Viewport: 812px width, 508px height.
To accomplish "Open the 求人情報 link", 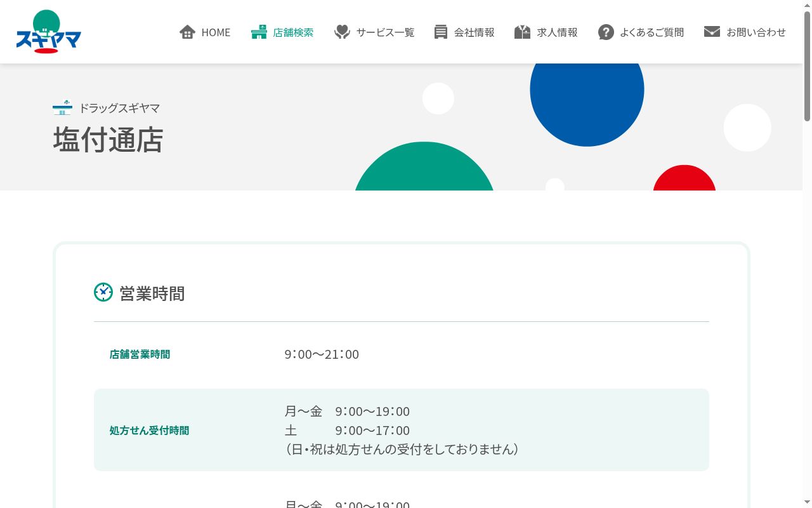I will click(546, 32).
